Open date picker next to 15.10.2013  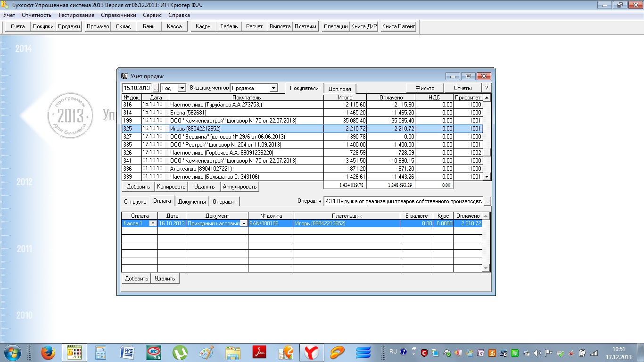(x=156, y=88)
